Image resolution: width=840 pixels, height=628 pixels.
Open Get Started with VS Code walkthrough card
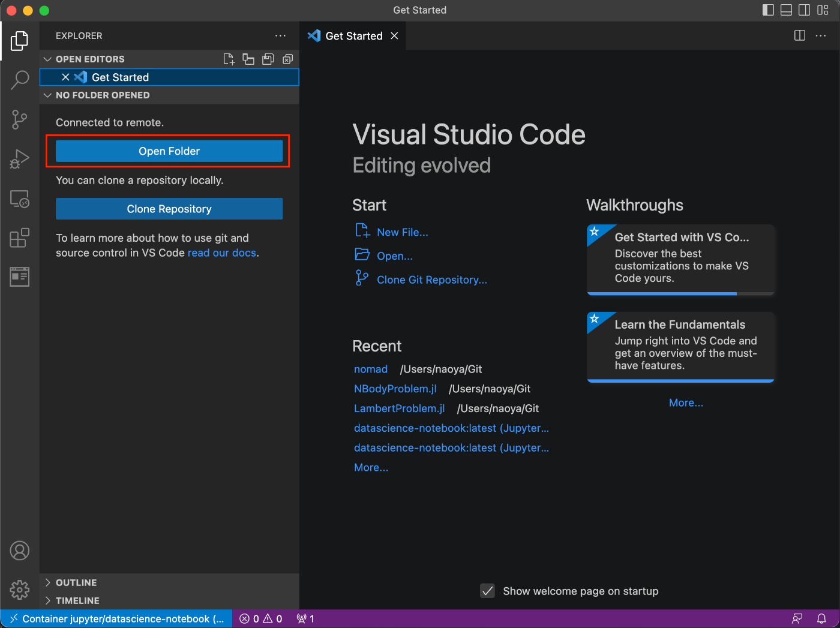point(680,260)
